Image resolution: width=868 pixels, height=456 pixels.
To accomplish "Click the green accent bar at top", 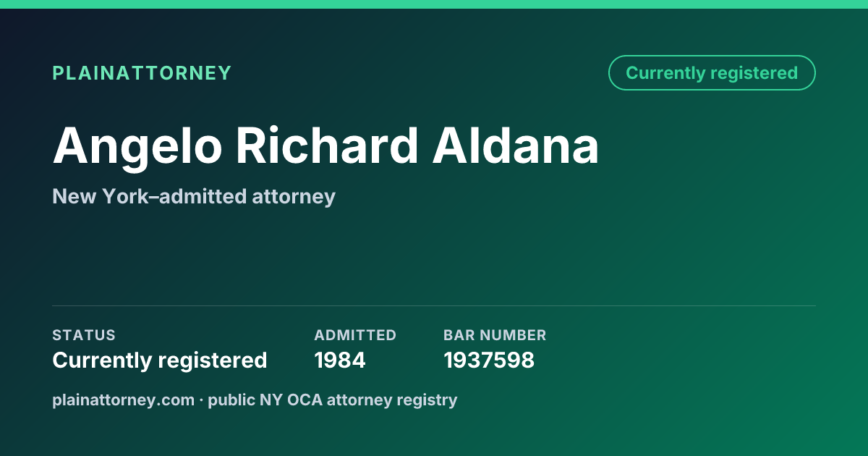I will (x=434, y=4).
